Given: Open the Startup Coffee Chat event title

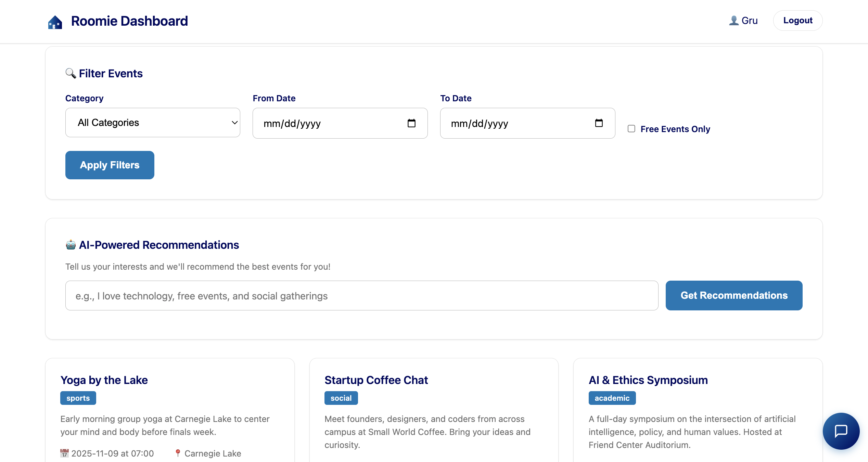Looking at the screenshot, I should (376, 380).
